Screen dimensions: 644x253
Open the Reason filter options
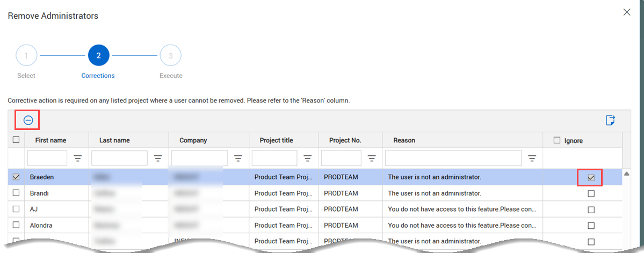(x=532, y=158)
